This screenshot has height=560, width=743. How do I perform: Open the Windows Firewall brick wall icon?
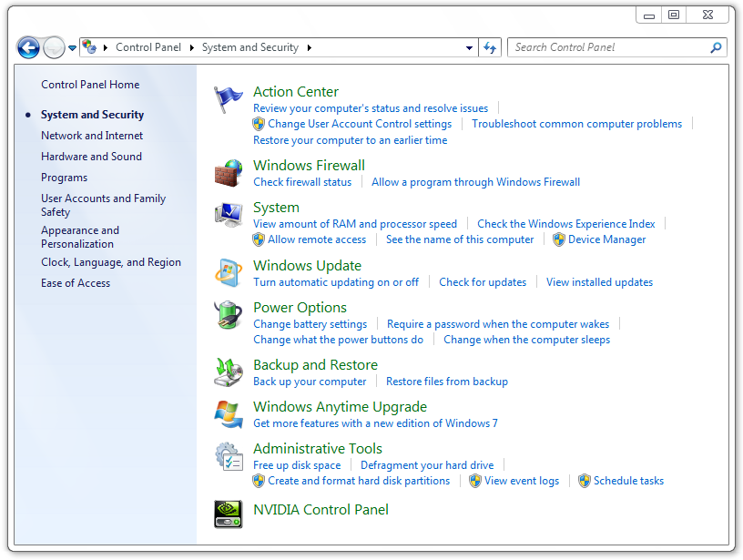click(229, 173)
